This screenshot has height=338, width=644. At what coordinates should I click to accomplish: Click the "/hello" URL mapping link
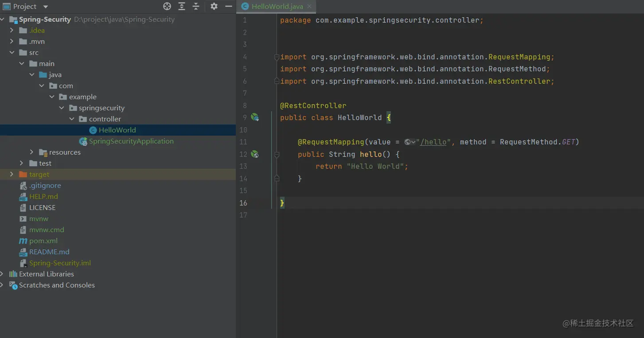pyautogui.click(x=433, y=142)
